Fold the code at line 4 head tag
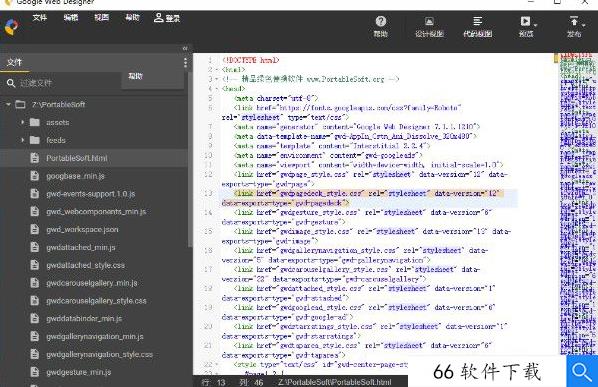The image size is (598, 387). pyautogui.click(x=217, y=89)
